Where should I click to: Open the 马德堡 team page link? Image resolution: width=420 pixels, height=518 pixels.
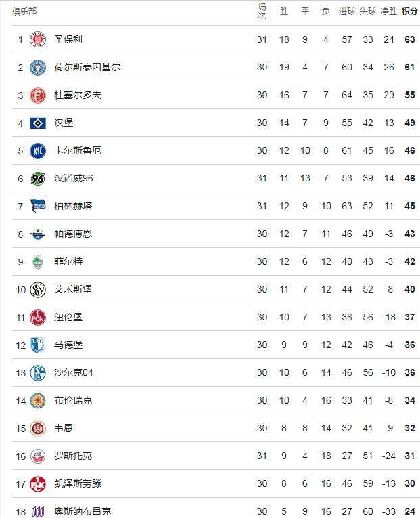pos(68,345)
